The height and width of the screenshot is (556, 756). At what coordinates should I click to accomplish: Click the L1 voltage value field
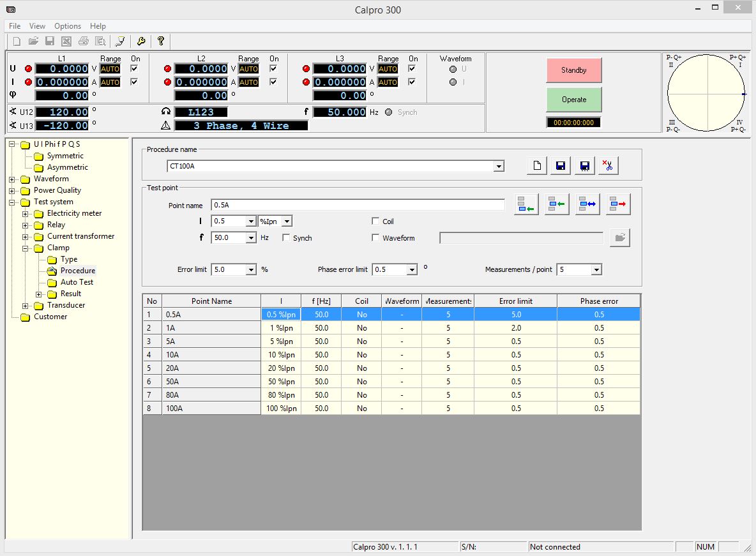(x=62, y=69)
